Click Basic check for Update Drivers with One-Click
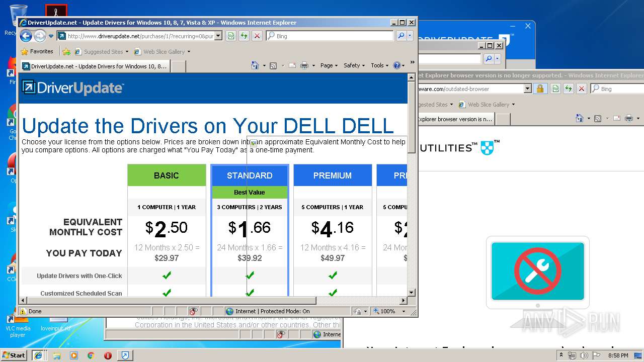 coord(167,275)
